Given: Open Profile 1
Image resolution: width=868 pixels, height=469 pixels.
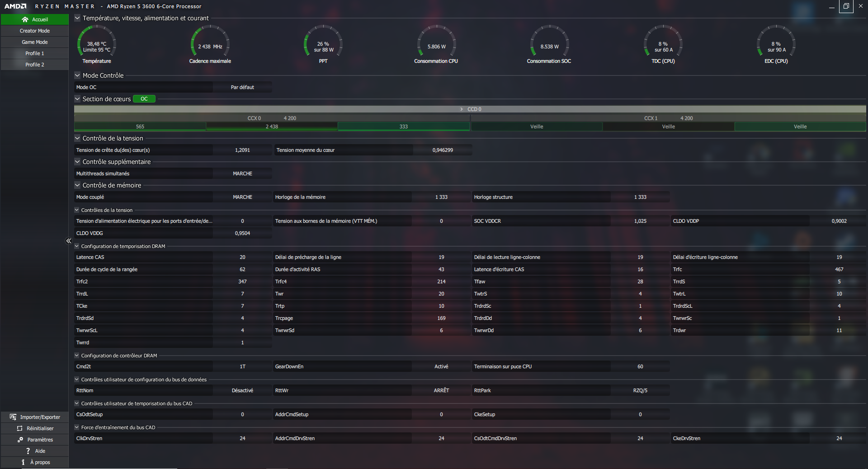Looking at the screenshot, I should point(35,53).
